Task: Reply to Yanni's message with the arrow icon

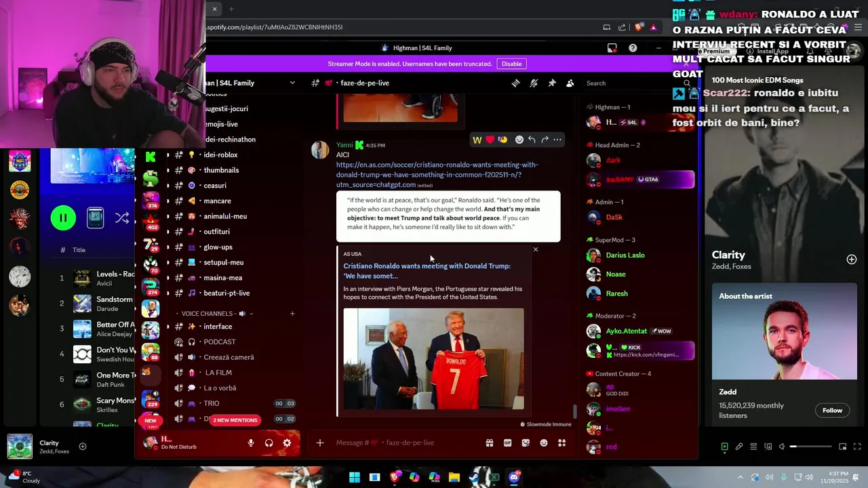Action: click(532, 140)
